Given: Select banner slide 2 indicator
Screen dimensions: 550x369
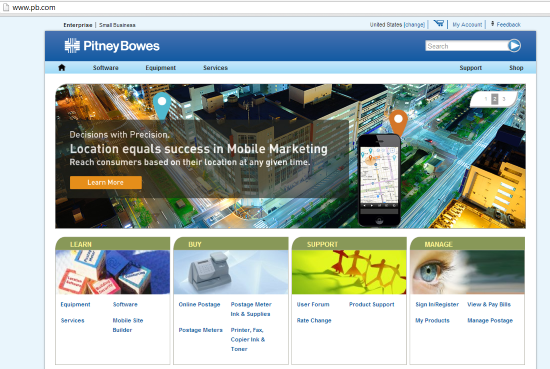Looking at the screenshot, I should pos(495,99).
